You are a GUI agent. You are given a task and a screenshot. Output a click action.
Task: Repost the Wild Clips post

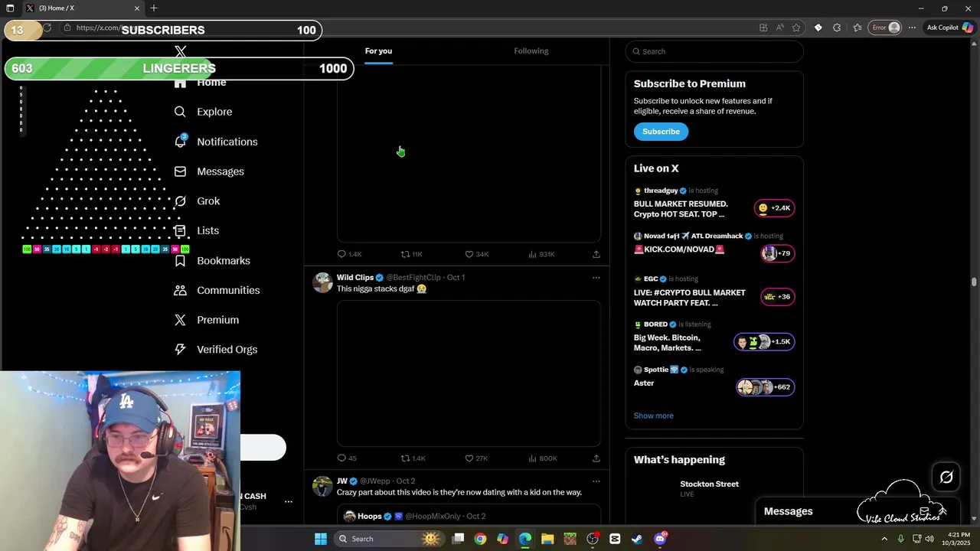(x=413, y=458)
